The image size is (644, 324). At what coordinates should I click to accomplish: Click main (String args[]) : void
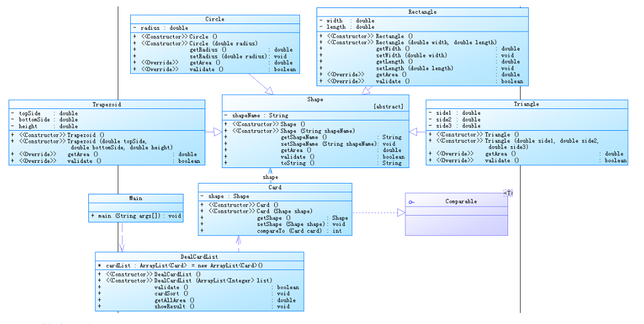click(139, 216)
